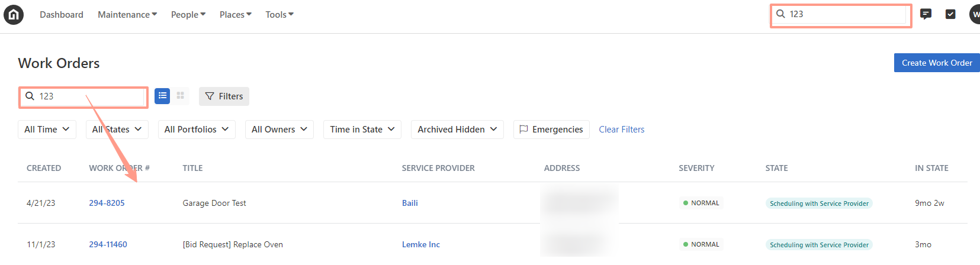This screenshot has height=265, width=980.
Task: Open the Maintenance menu
Action: pos(127,15)
